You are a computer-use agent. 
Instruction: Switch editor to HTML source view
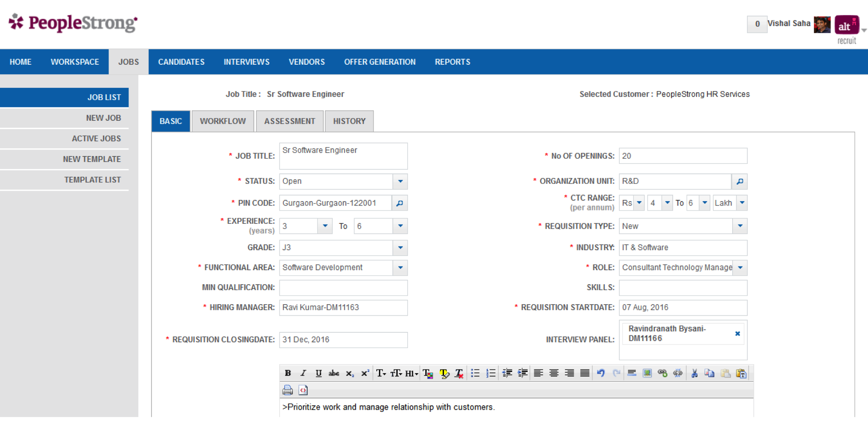tap(303, 390)
